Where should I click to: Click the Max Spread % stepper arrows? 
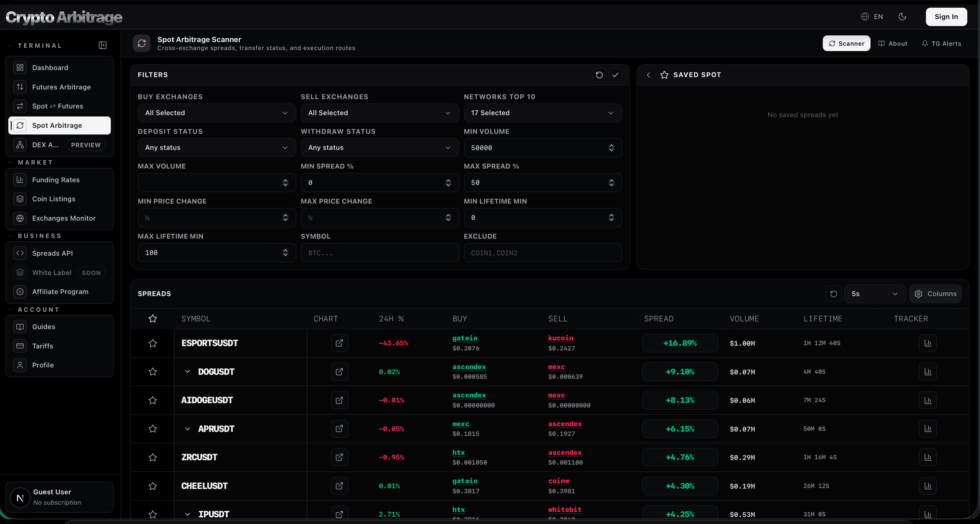611,183
